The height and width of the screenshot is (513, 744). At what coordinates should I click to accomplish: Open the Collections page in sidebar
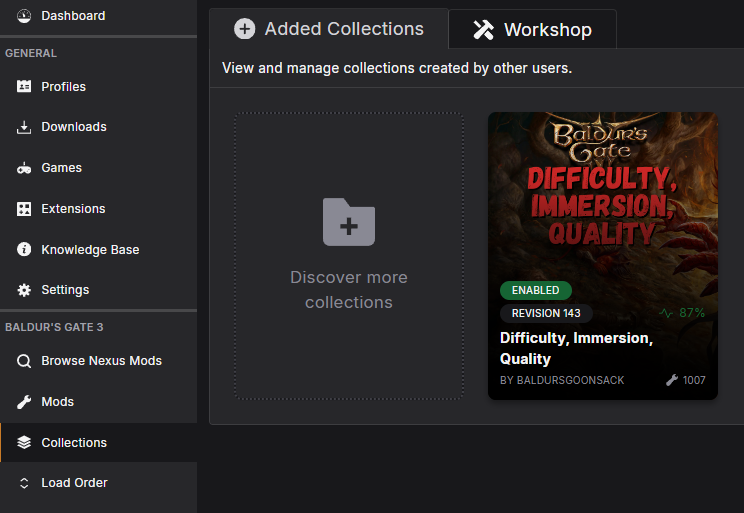point(74,442)
